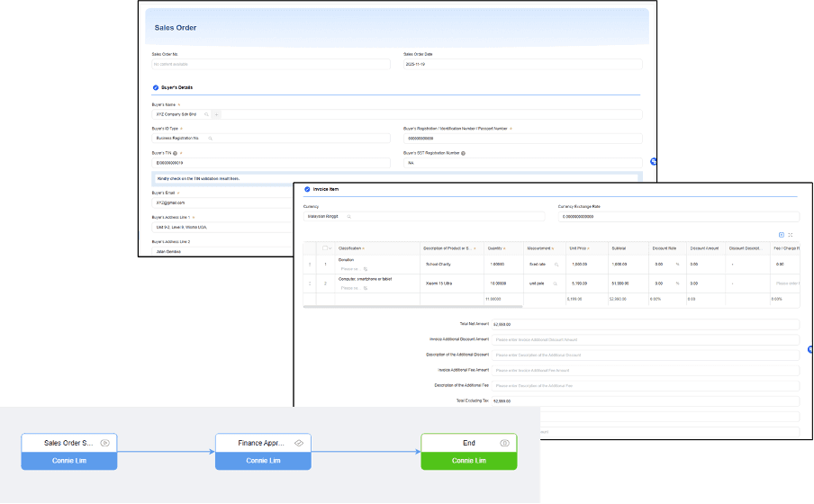Viewport: 814px width, 504px height.
Task: Select the Sales Order S... workflow node
Action: [x=69, y=452]
